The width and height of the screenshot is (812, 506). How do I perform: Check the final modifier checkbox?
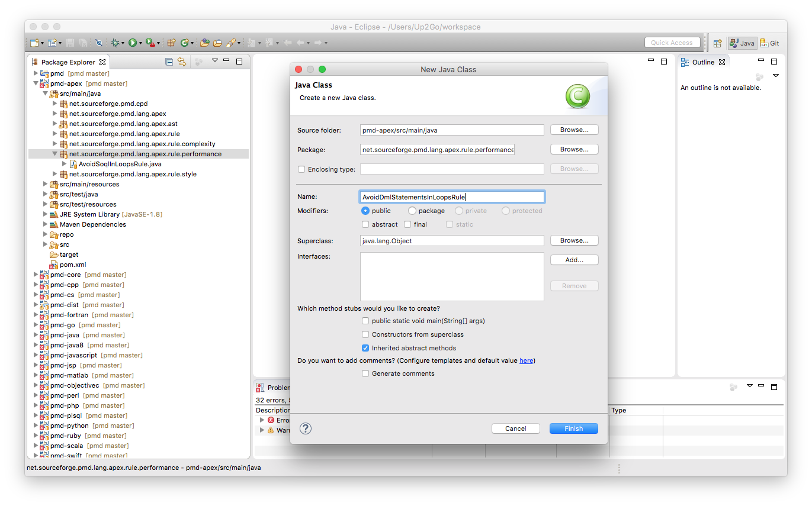[x=407, y=224]
